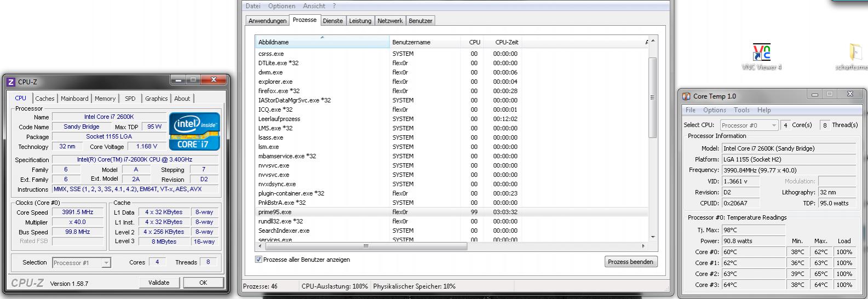Viewport: 868px width, 299px height.
Task: Select Prozesse tab in Task Manager
Action: pos(304,20)
